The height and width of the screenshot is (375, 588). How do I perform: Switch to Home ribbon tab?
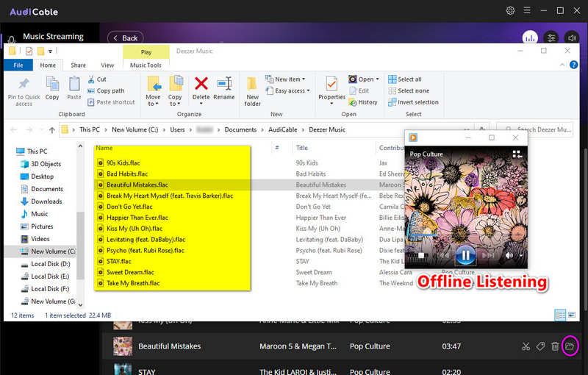click(48, 65)
